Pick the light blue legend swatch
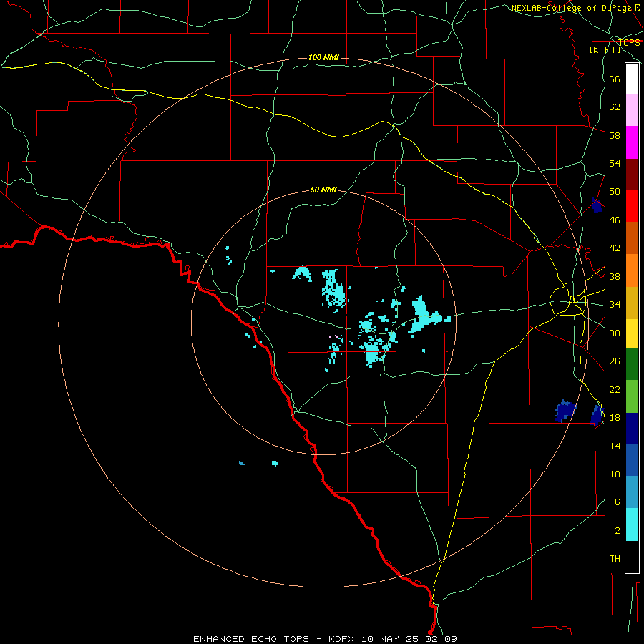 pos(632,492)
